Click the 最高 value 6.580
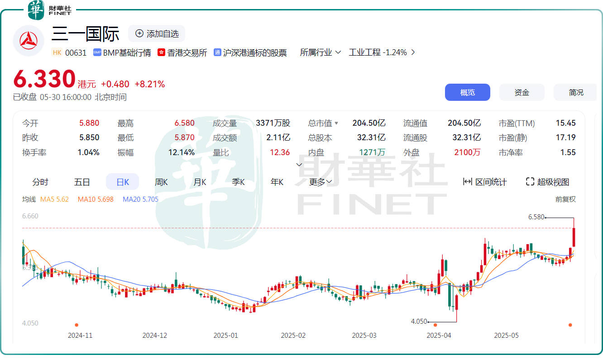This screenshot has width=603, height=364. click(185, 123)
